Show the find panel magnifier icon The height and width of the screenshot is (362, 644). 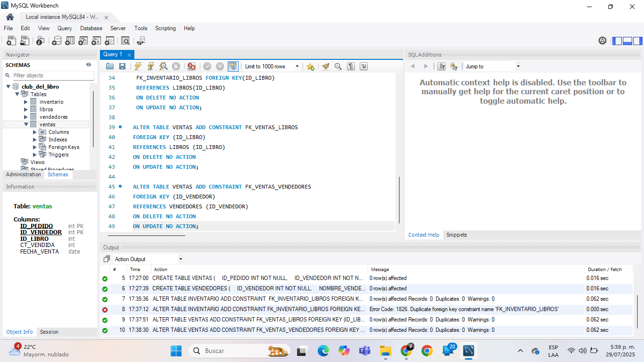(x=338, y=66)
